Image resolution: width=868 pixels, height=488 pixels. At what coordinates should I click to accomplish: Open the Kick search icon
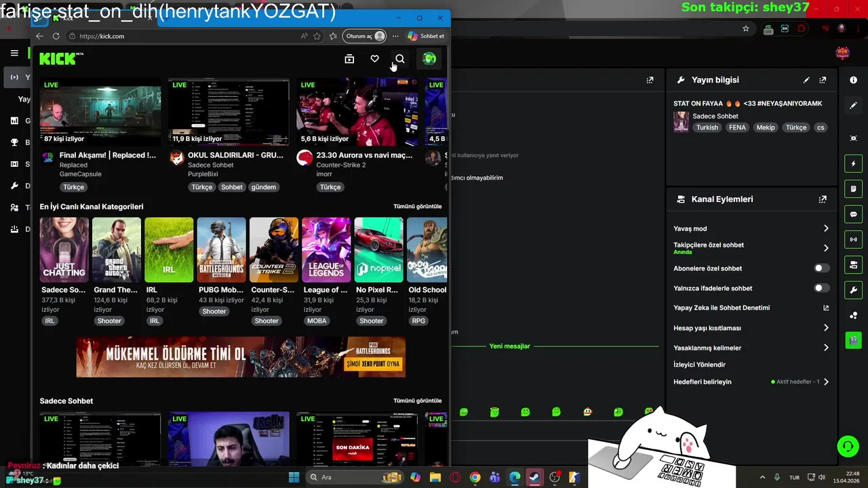pyautogui.click(x=400, y=59)
